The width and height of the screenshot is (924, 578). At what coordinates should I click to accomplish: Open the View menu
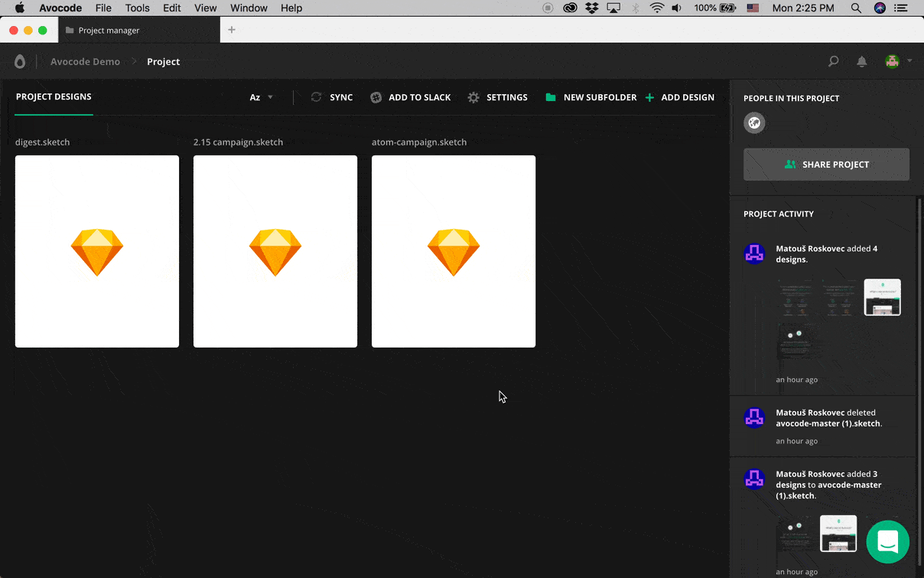(x=206, y=8)
